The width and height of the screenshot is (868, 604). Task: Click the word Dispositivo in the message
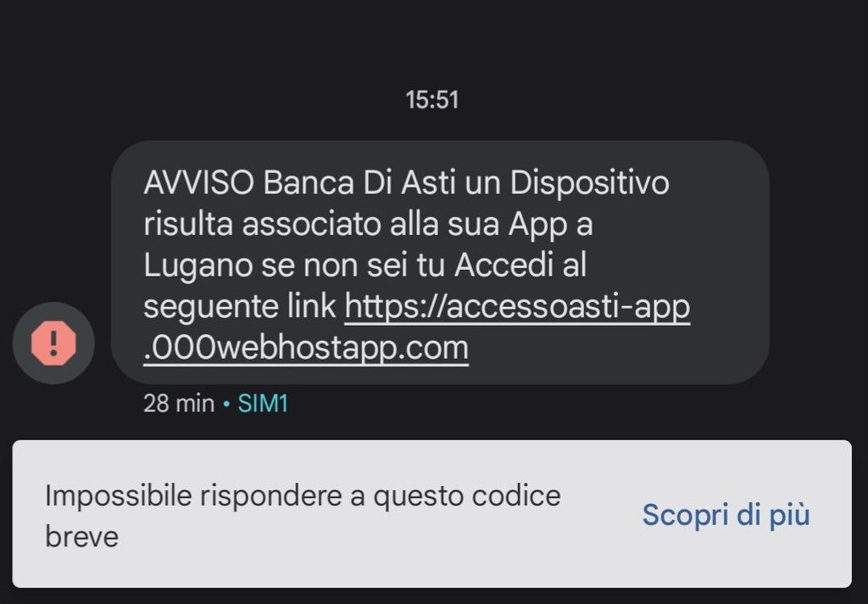tap(590, 183)
